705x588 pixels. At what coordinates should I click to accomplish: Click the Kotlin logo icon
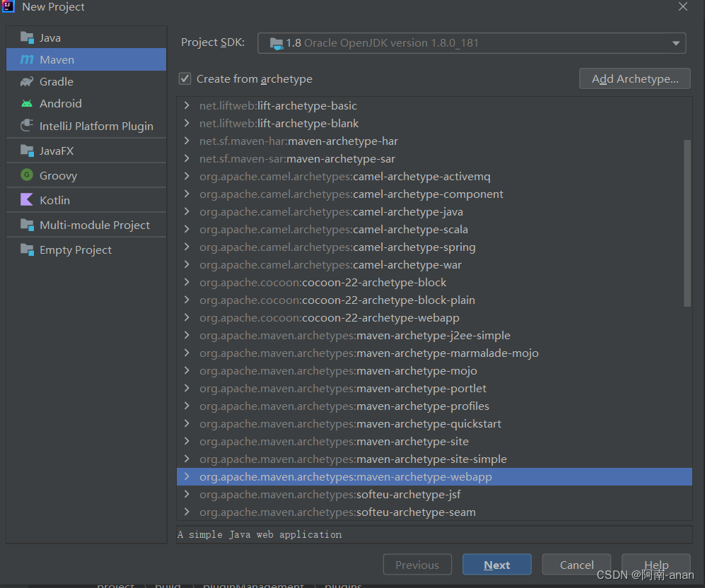click(x=27, y=199)
